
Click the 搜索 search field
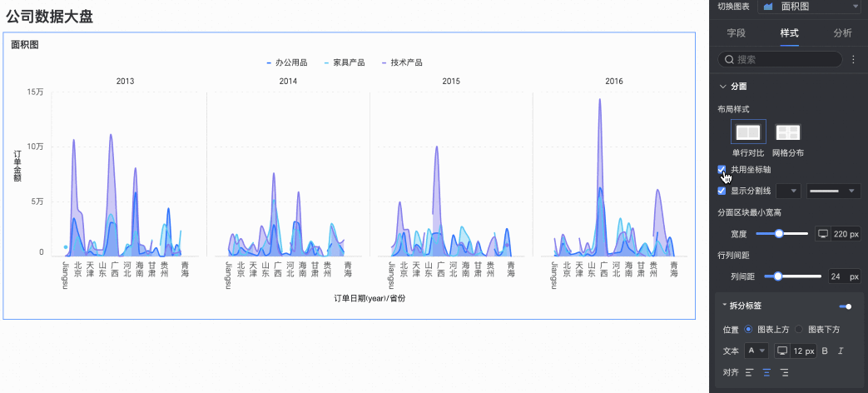click(x=780, y=59)
